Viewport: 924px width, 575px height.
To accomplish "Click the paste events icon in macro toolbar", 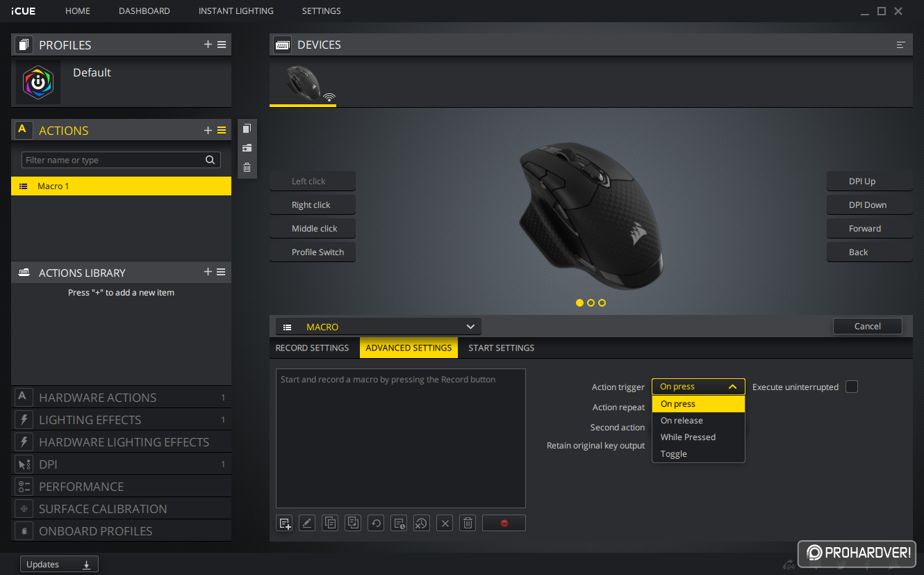I will coord(353,523).
